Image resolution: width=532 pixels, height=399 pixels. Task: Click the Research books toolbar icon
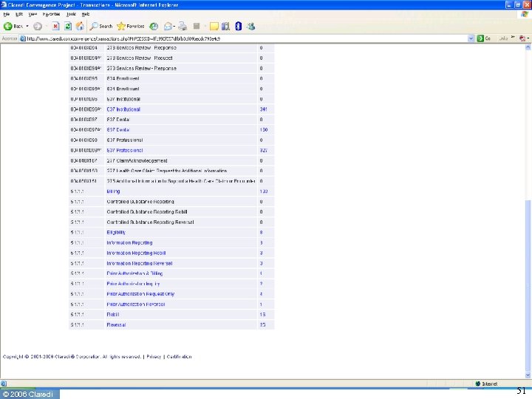[225, 26]
